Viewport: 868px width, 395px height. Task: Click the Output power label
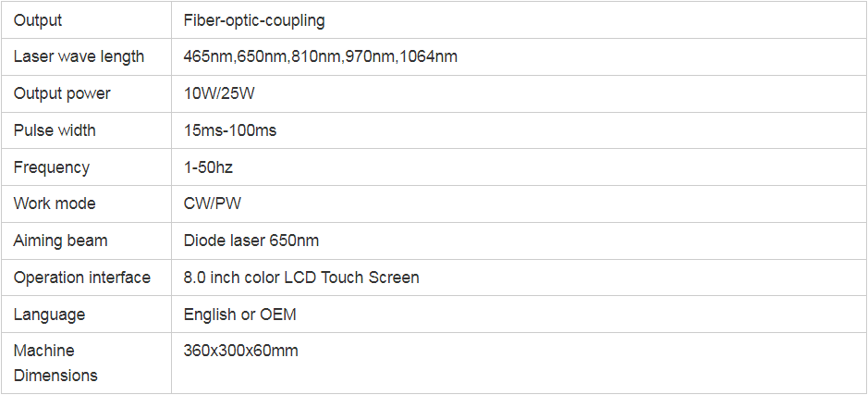click(62, 93)
